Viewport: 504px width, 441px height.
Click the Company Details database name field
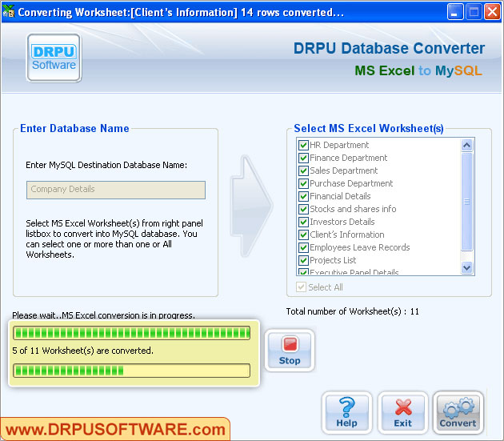pyautogui.click(x=116, y=190)
